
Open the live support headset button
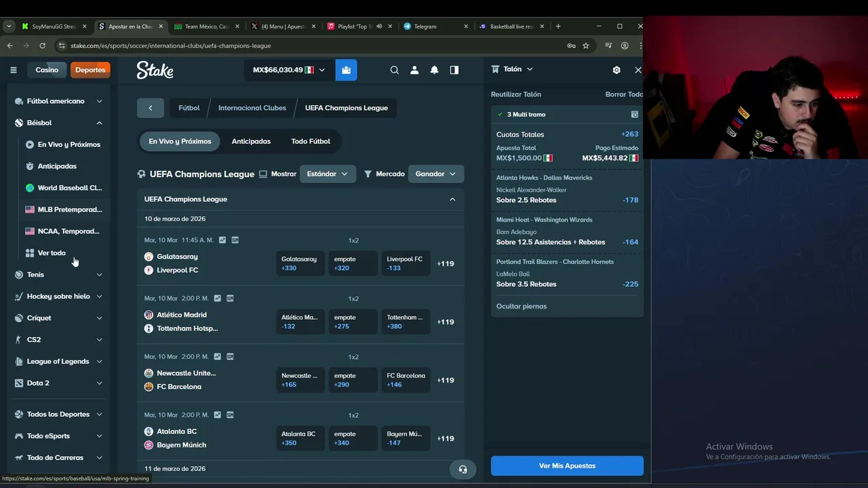click(462, 469)
